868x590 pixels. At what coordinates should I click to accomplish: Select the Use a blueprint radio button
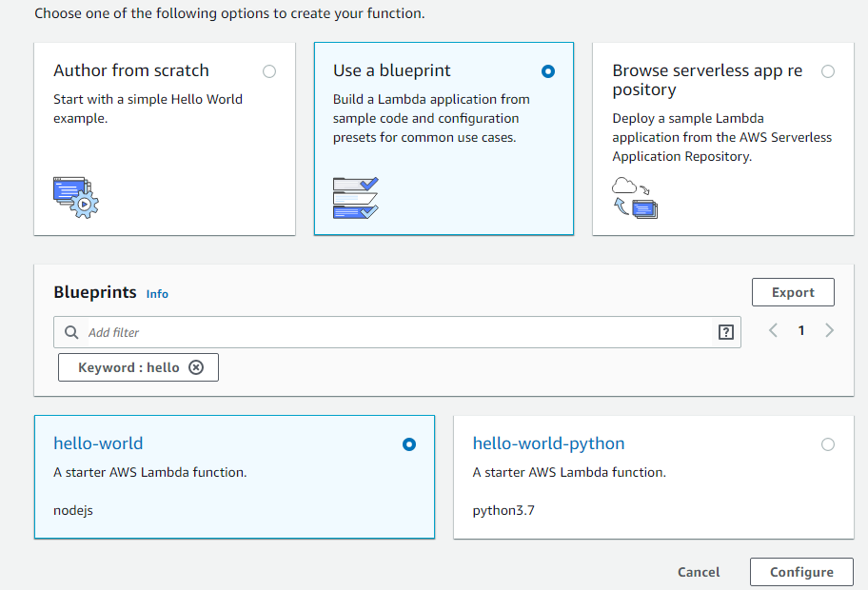click(548, 71)
